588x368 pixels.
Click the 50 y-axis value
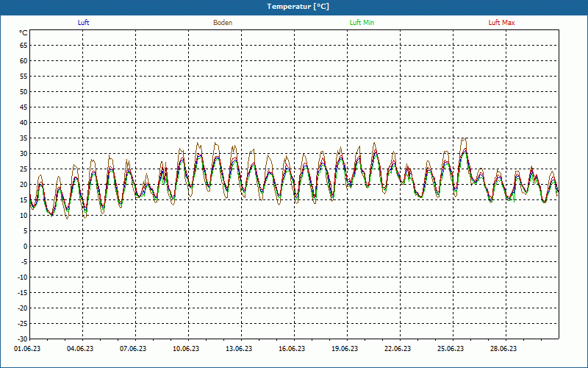click(x=24, y=91)
